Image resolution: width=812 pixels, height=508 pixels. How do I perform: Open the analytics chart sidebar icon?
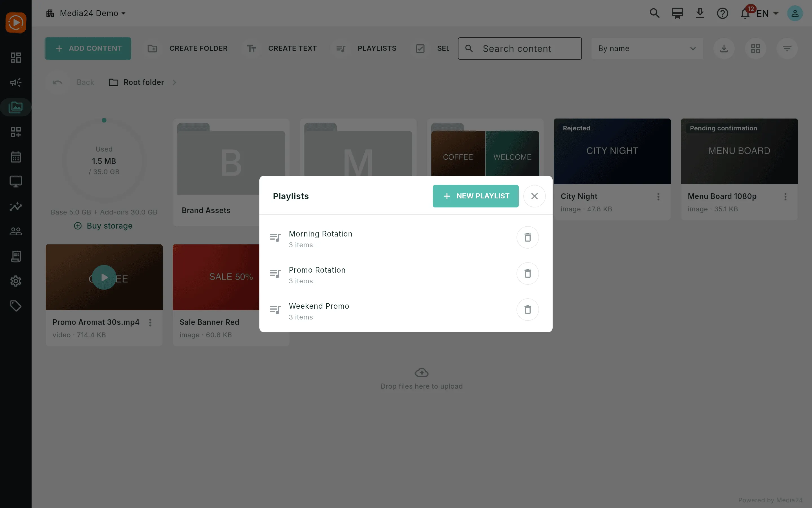[x=16, y=207]
